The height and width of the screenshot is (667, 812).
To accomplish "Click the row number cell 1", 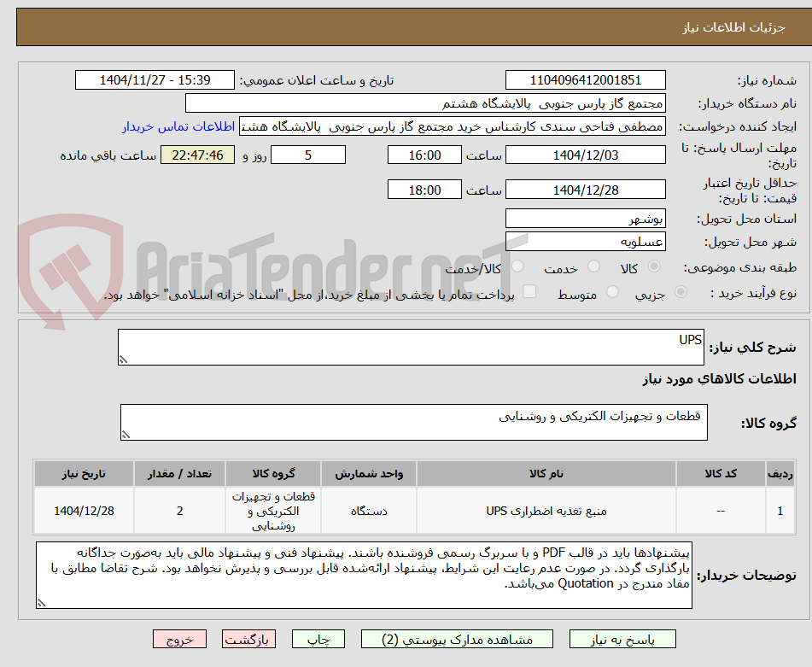I will [780, 511].
